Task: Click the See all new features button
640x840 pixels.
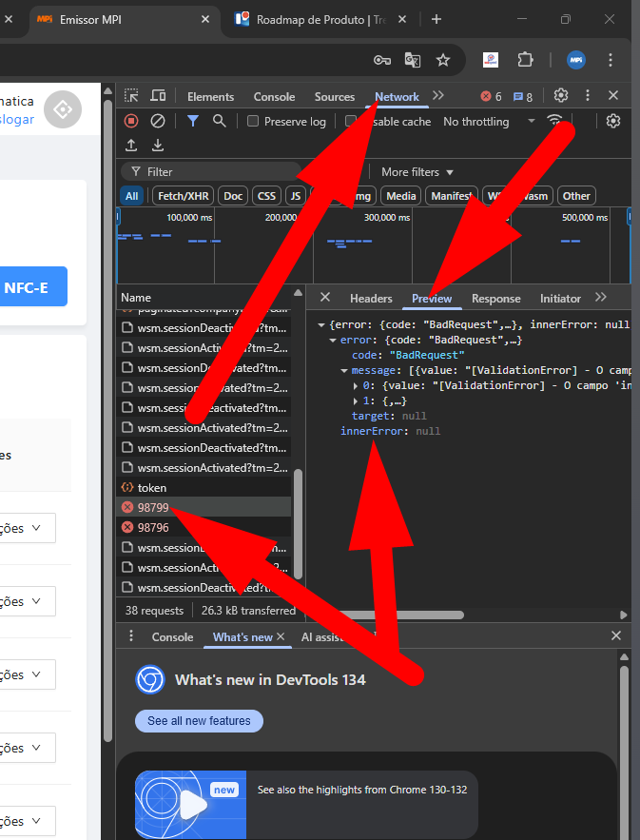Action: 199,721
